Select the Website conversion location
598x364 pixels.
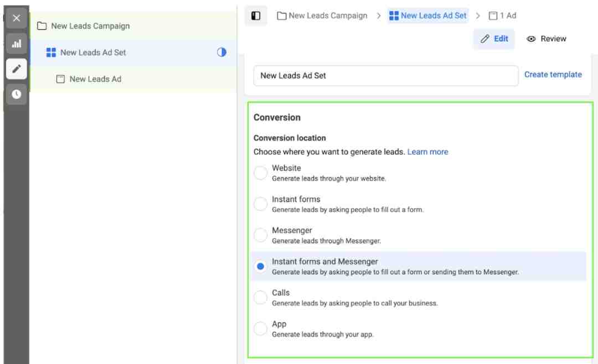pos(260,173)
